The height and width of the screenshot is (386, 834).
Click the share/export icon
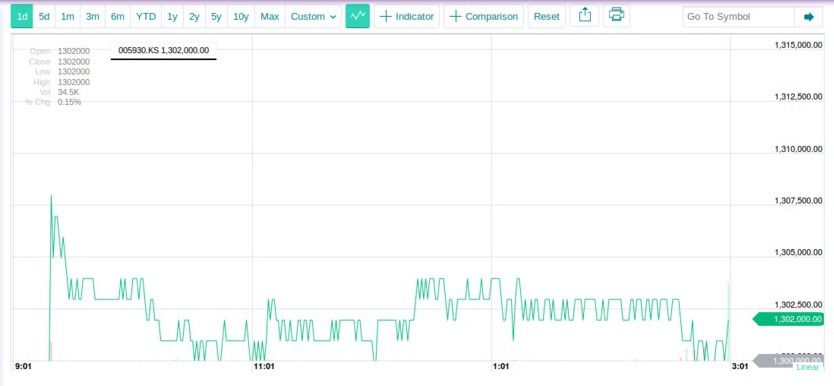pyautogui.click(x=585, y=15)
